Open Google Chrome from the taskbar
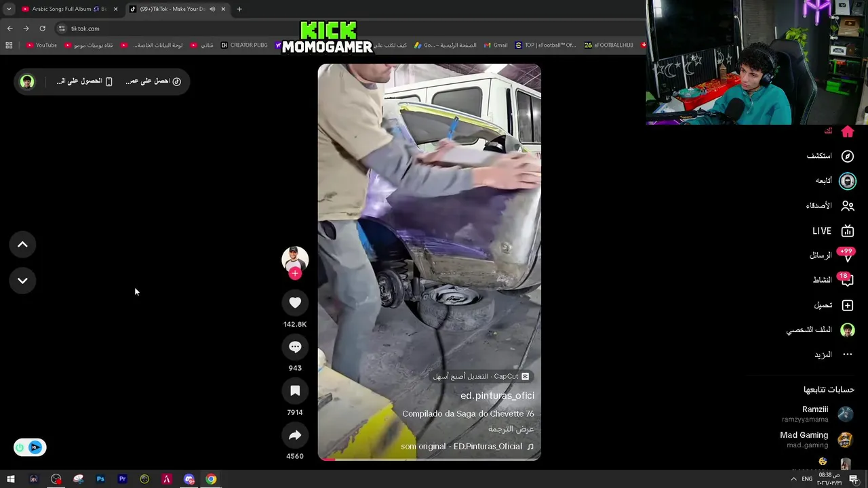This screenshot has height=488, width=868. (212, 479)
